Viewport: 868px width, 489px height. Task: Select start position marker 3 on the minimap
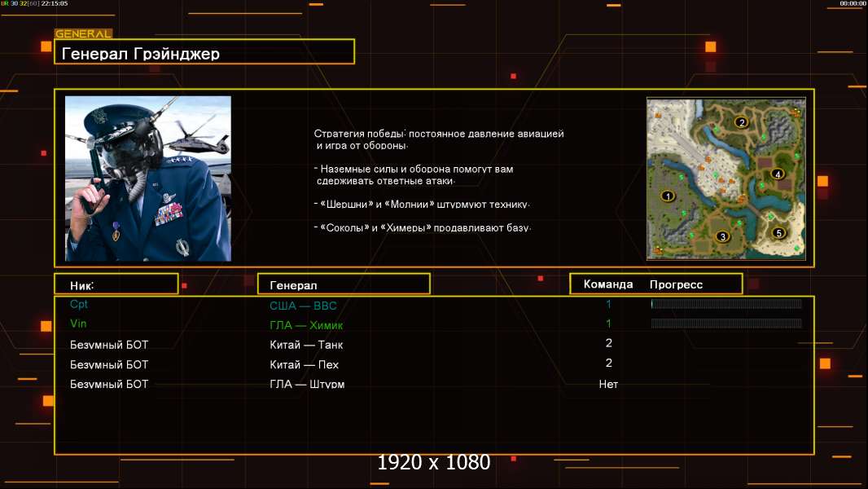722,236
